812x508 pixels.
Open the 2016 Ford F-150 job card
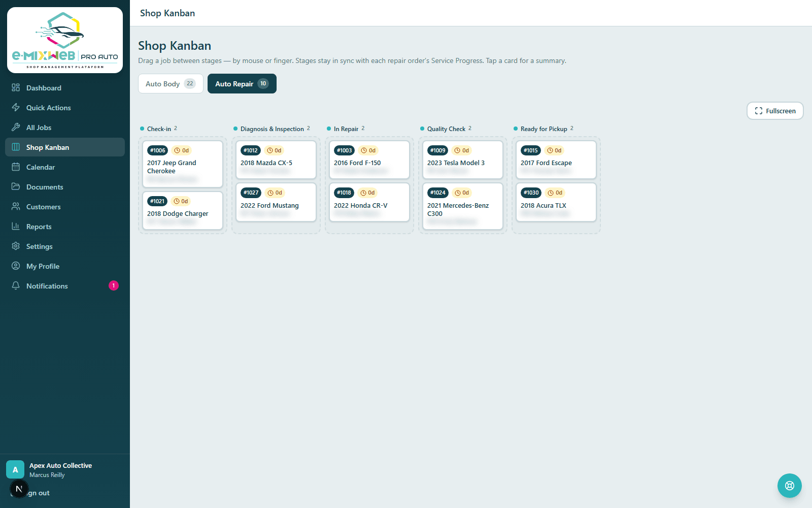click(x=369, y=160)
